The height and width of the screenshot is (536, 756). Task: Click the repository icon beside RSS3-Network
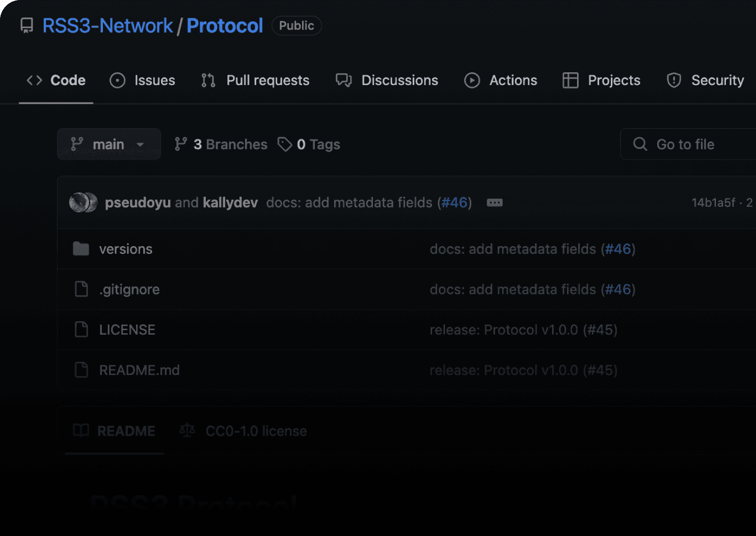[x=27, y=25]
